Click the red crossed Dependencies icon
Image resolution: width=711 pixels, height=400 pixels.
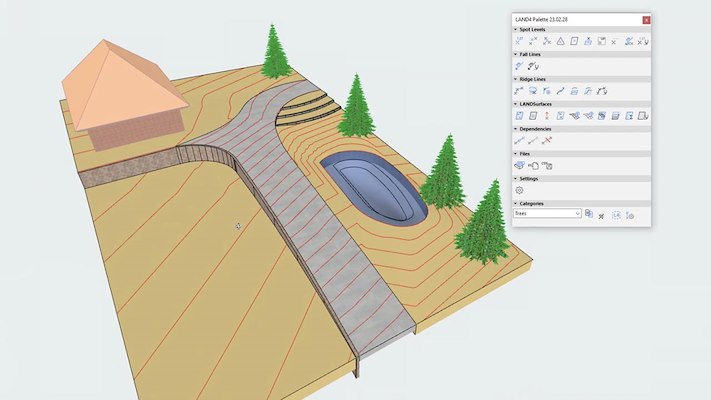(547, 141)
